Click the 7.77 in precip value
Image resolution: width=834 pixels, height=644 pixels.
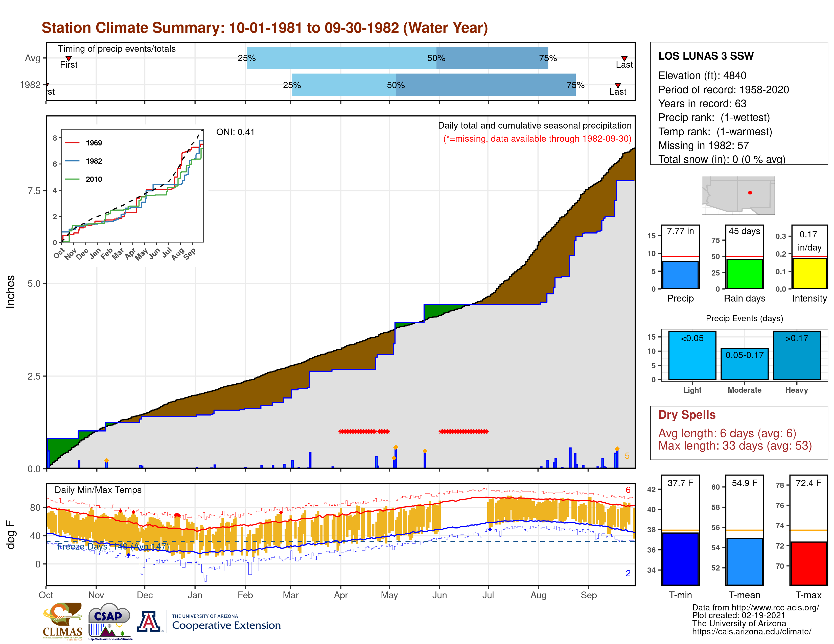[x=680, y=231]
